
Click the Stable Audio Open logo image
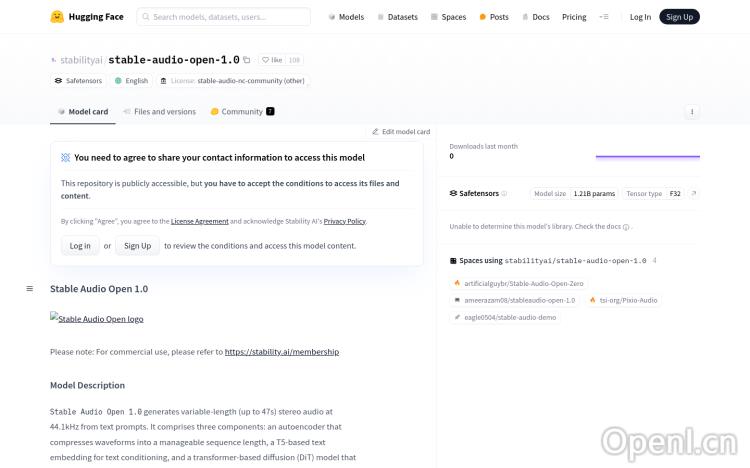[x=97, y=318]
